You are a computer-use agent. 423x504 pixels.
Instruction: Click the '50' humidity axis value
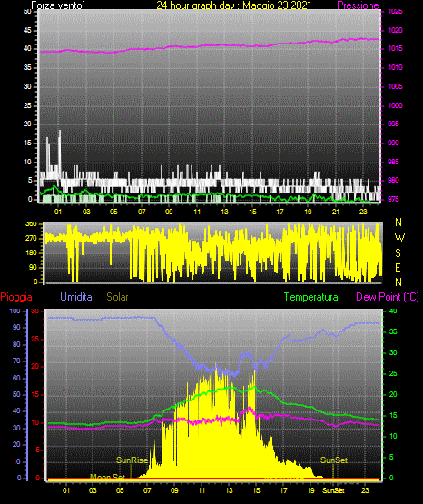coord(16,394)
